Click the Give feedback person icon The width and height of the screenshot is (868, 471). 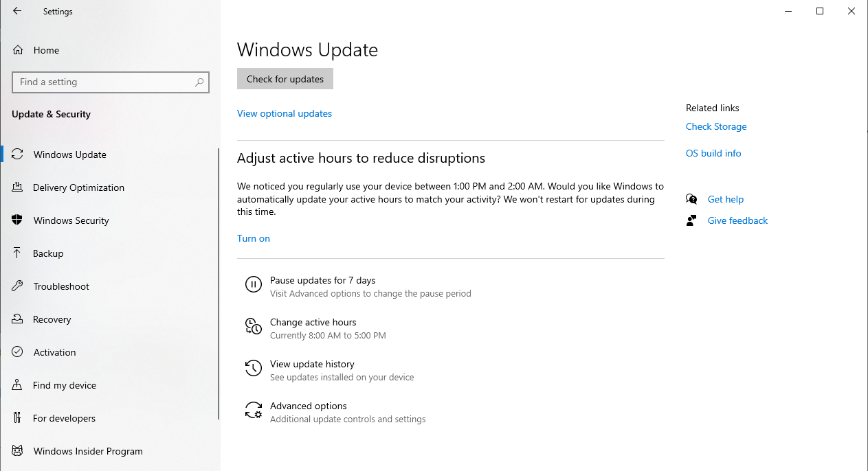point(691,220)
